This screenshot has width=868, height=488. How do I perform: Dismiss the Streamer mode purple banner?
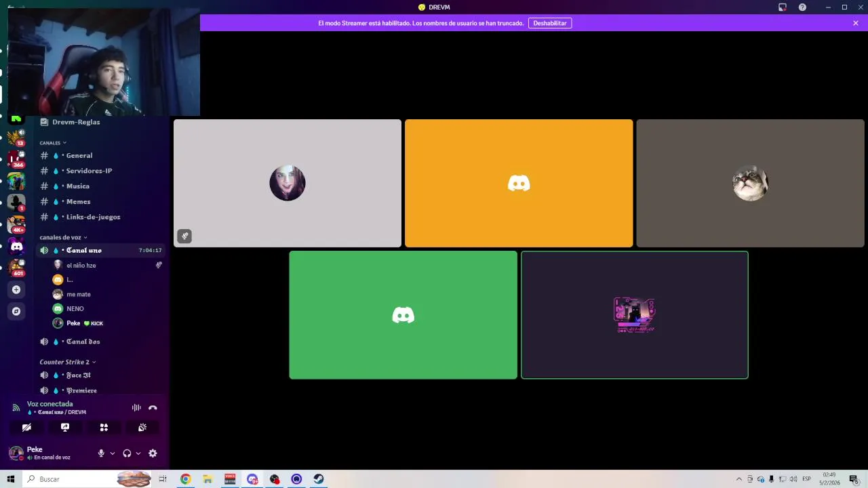pos(856,23)
